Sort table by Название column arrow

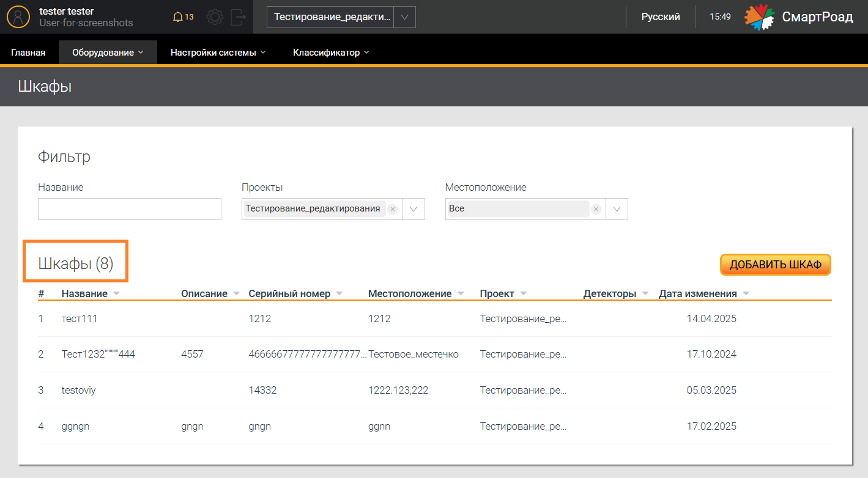click(116, 294)
